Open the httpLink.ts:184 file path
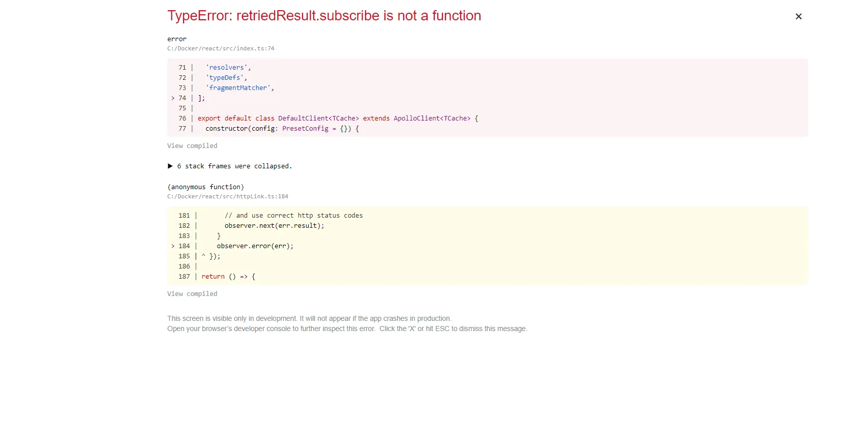The height and width of the screenshot is (447, 868). [x=228, y=197]
